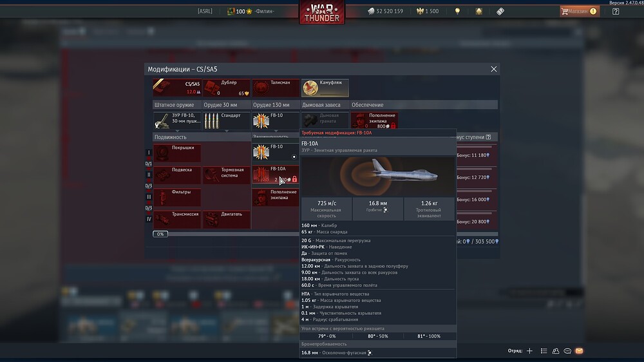Click the tier bonus help question icon
Viewport: 644px width, 362px height.
coord(488,137)
